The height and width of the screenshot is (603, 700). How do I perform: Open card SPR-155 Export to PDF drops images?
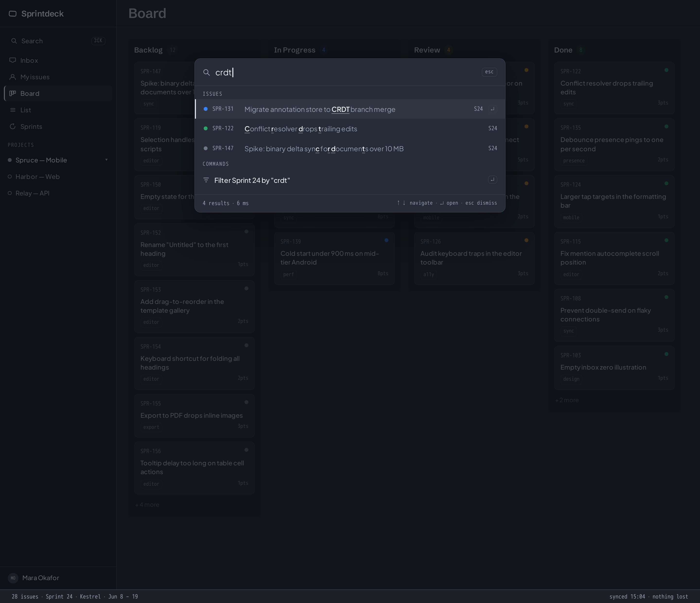click(x=194, y=416)
